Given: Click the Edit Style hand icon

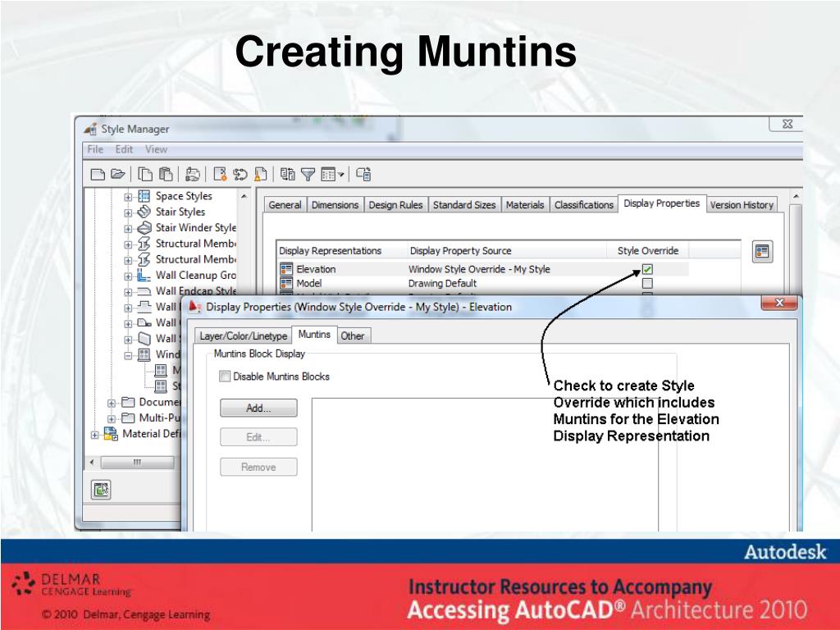Looking at the screenshot, I should point(192,174).
